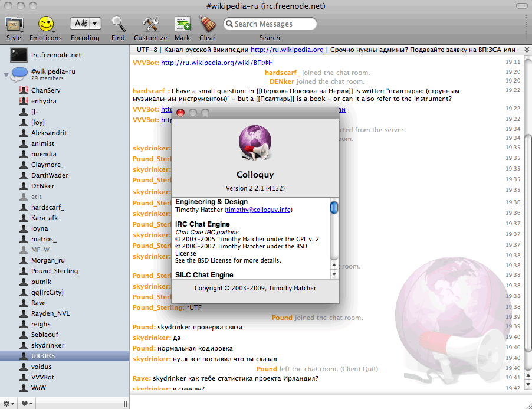532x409 pixels.
Task: Click the credits scroll up arrow
Action: click(x=334, y=265)
